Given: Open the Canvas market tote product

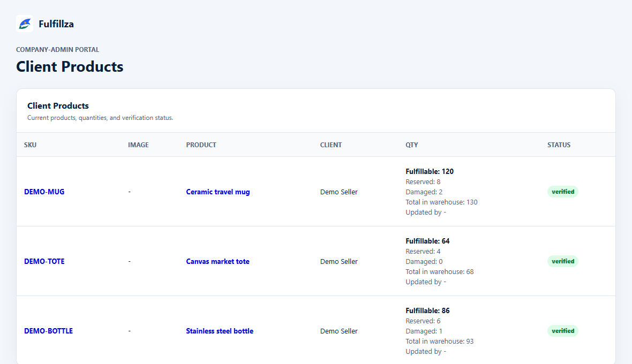Looking at the screenshot, I should tap(217, 261).
